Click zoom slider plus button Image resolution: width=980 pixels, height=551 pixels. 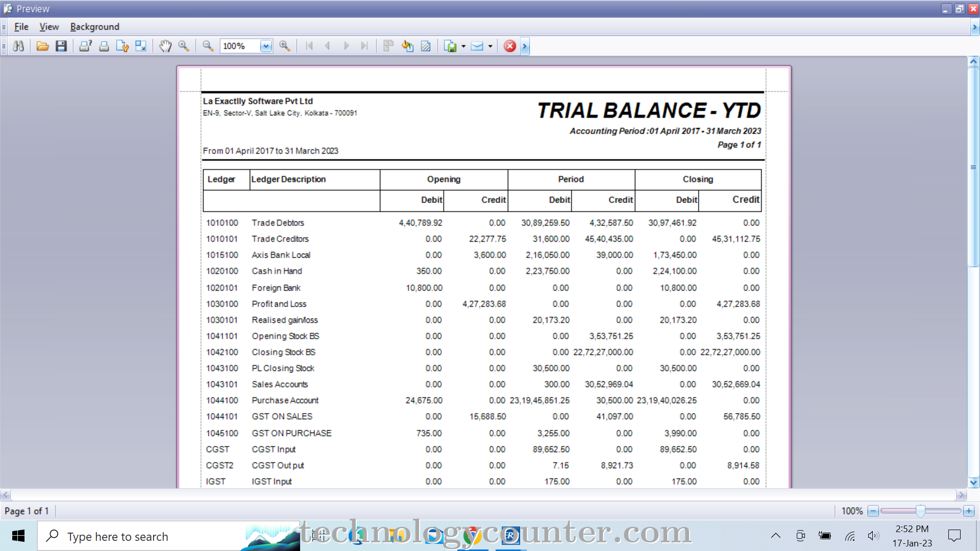click(x=968, y=511)
